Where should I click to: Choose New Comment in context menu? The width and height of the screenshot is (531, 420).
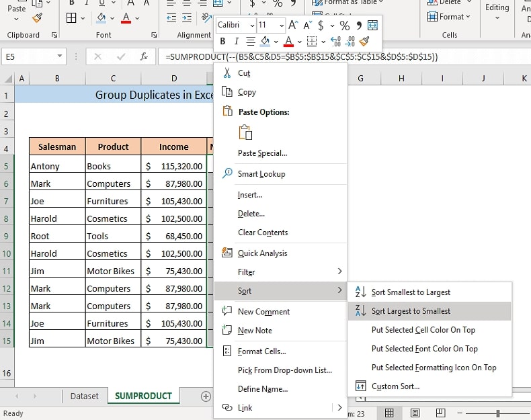(281, 311)
